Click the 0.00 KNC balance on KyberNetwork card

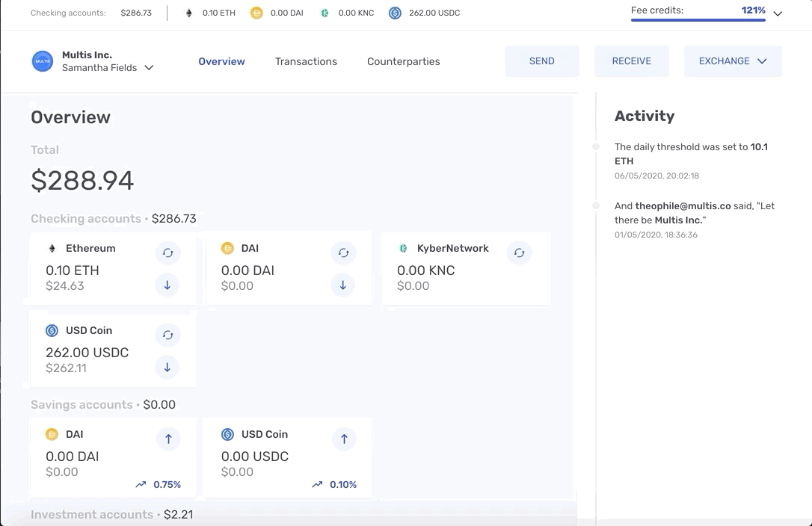tap(425, 270)
